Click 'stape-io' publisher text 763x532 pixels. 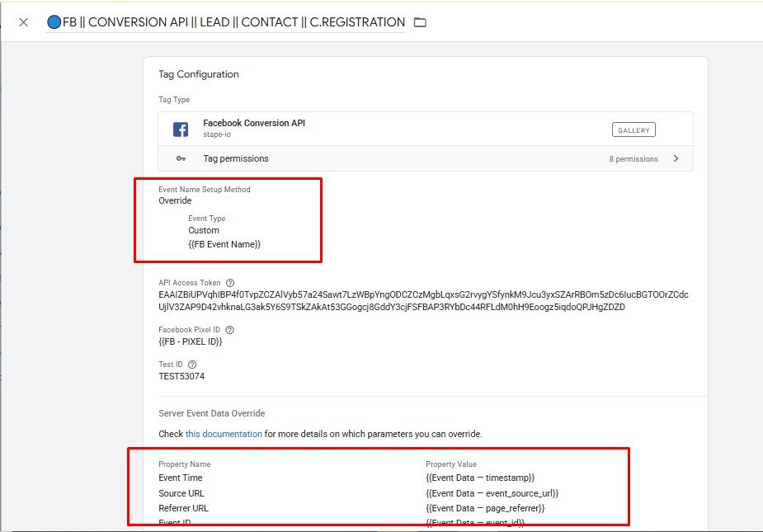[217, 134]
